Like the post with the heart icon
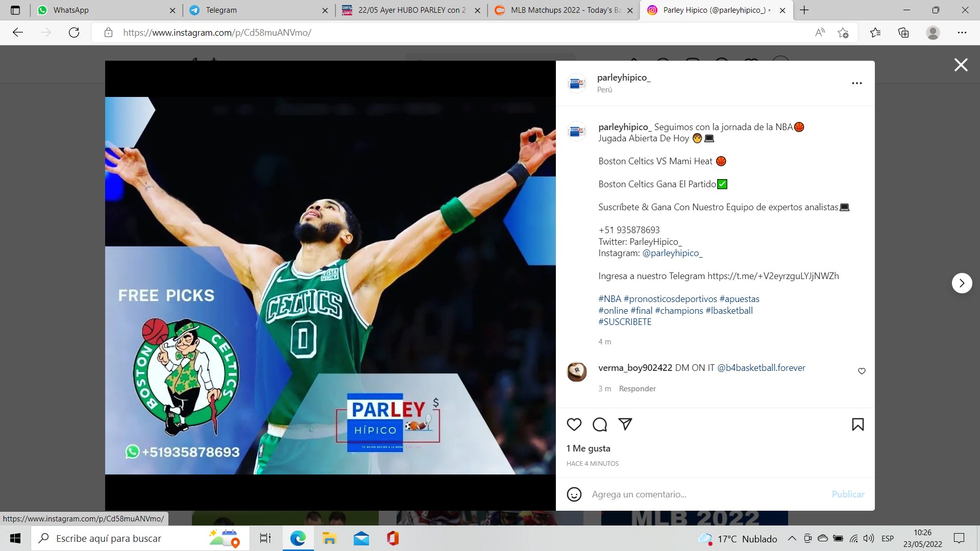 (x=574, y=424)
